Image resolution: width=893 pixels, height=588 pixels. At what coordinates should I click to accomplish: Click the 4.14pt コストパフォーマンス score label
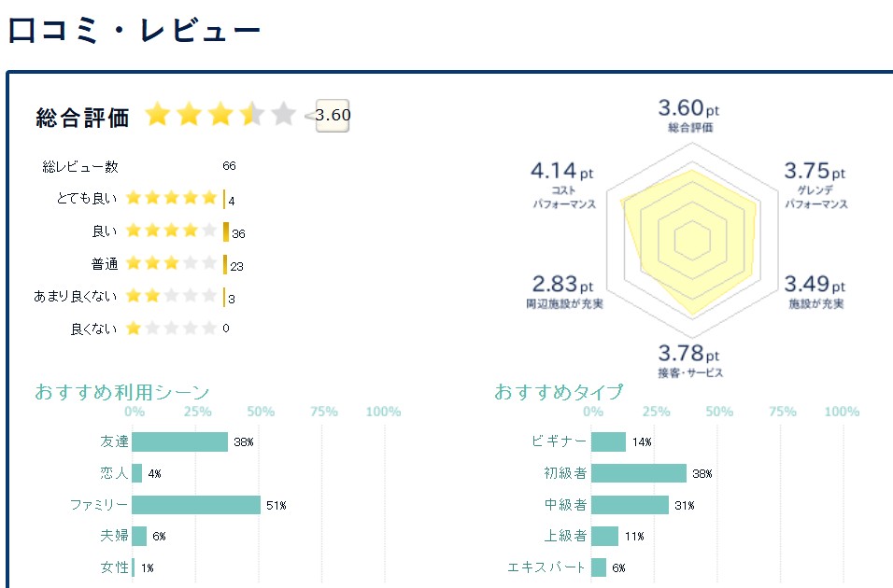click(560, 177)
